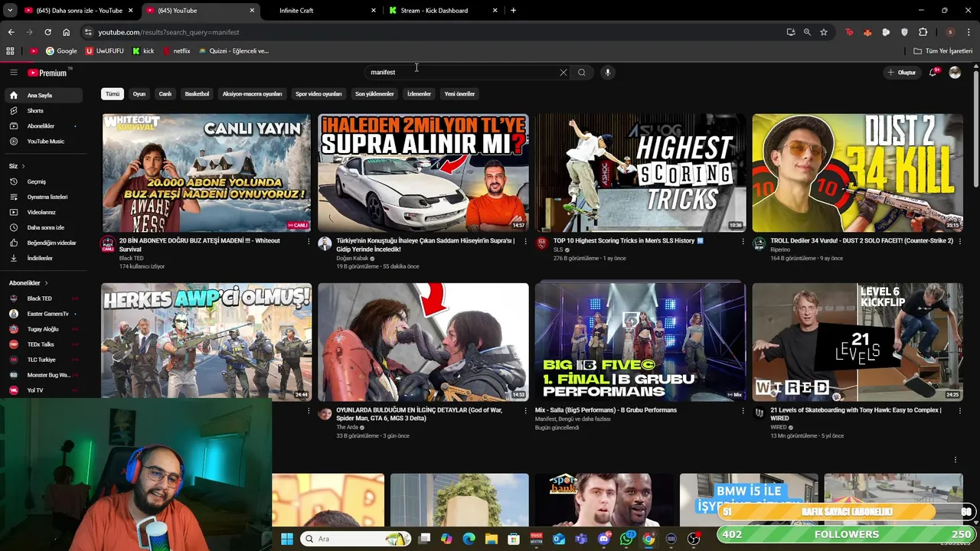Screen dimensions: 980x551
Task: Open options menu for TOP 10 Highest Scoring Tricks
Action: [743, 242]
